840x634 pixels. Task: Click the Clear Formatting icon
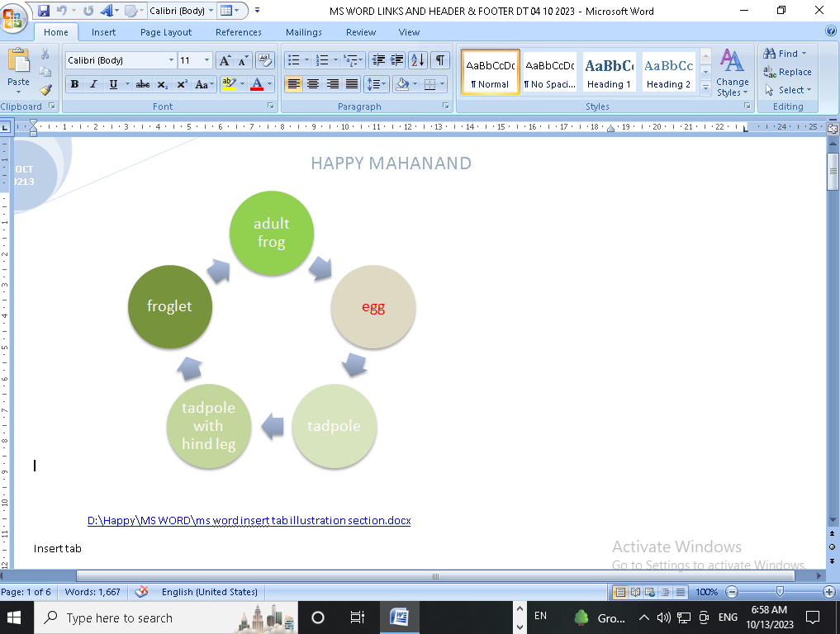264,60
